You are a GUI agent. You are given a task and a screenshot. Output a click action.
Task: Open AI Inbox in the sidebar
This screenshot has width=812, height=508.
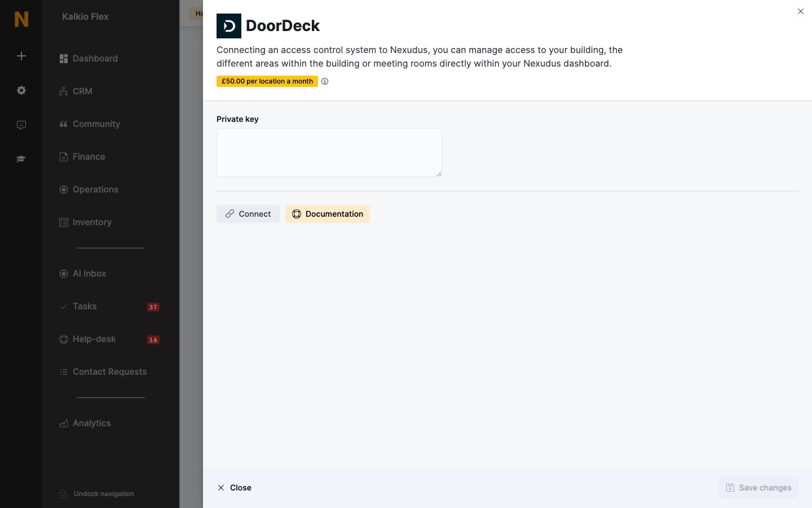(83, 274)
